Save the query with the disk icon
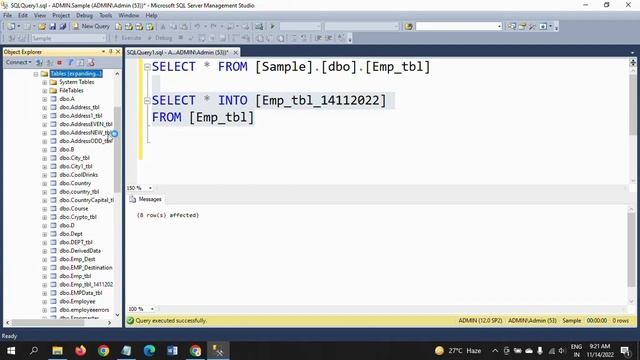Viewport: 640px width, 360px height. (x=52, y=27)
